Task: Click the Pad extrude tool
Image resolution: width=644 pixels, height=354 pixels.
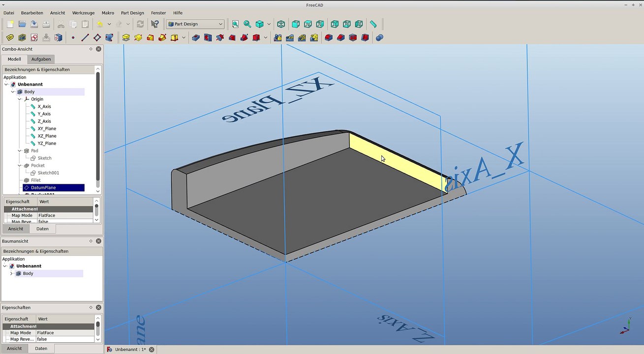Action: click(x=126, y=37)
